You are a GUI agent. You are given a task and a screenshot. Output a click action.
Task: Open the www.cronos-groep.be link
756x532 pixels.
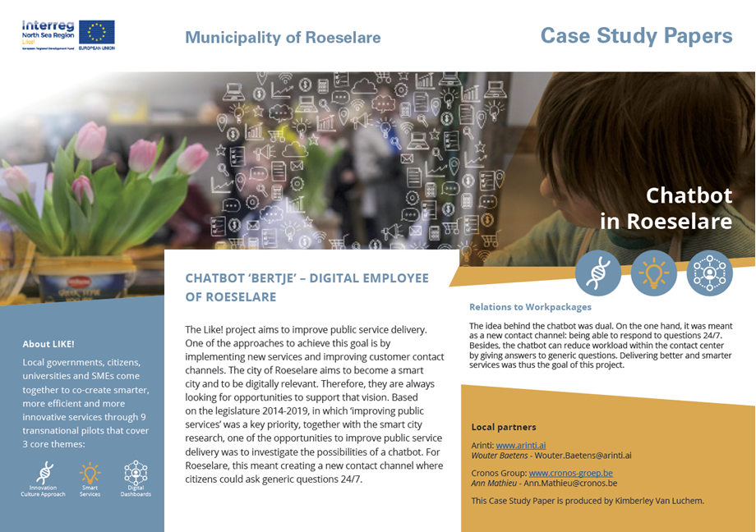click(571, 473)
